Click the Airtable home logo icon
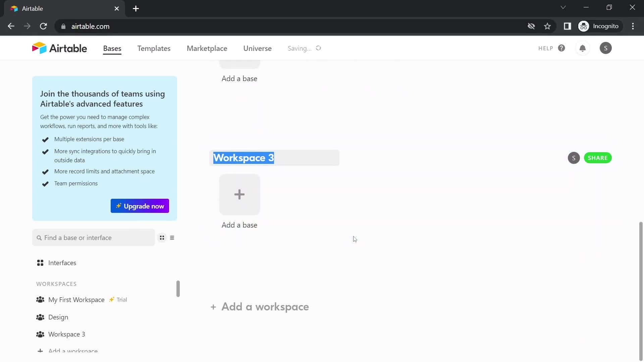The image size is (644, 362). click(x=60, y=48)
